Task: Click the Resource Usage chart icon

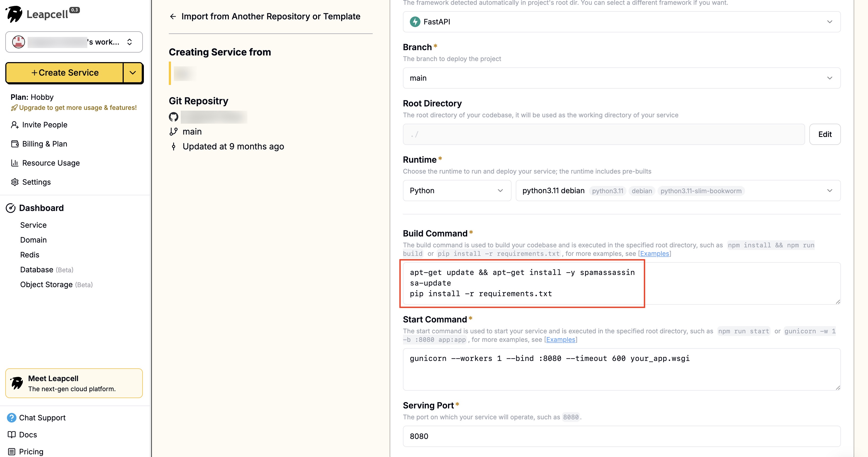Action: (15, 163)
